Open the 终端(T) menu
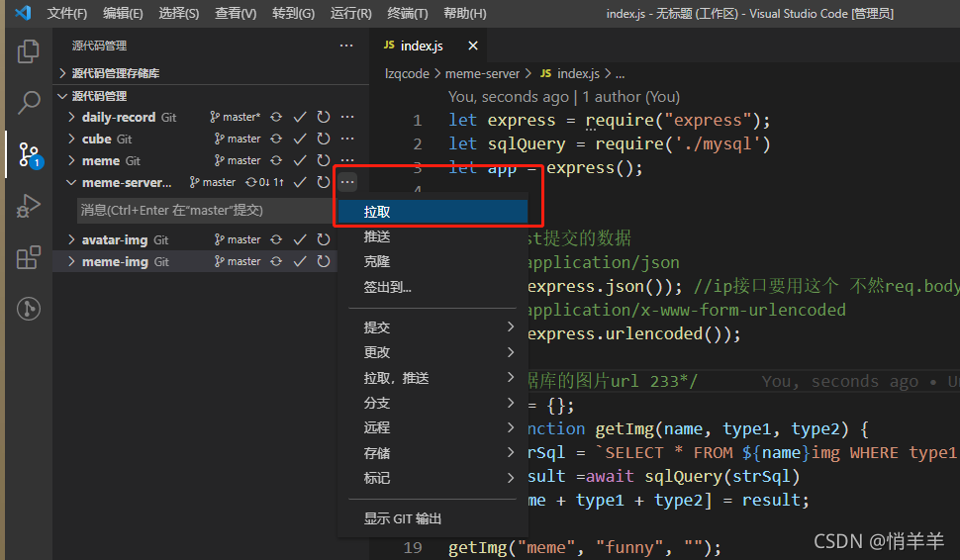The image size is (960, 560). [x=408, y=14]
